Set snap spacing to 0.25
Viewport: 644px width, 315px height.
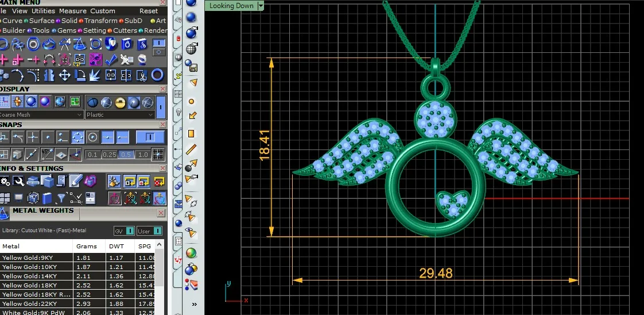[109, 155]
